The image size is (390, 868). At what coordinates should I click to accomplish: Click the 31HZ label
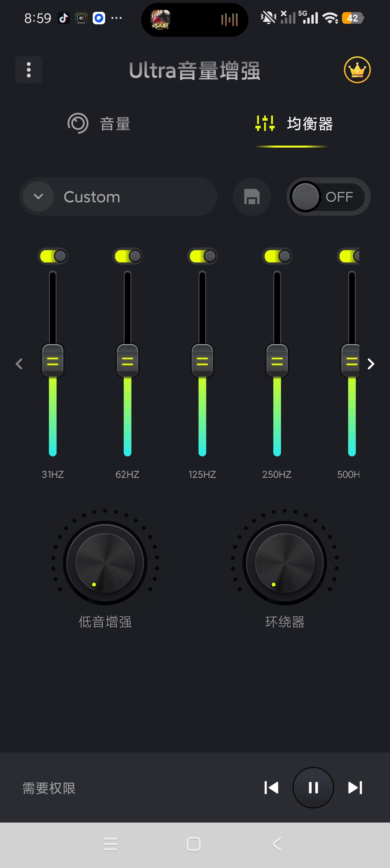click(x=53, y=474)
